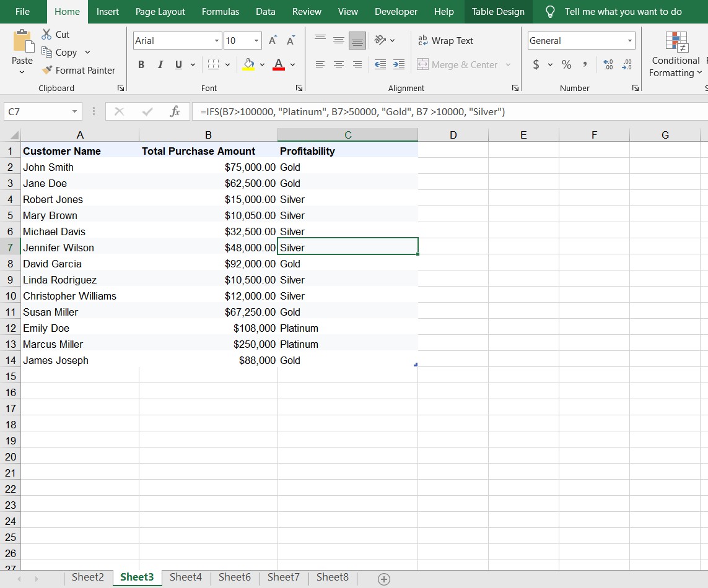The image size is (708, 588).
Task: Apply yellow Fill Color bucket
Action: click(248, 64)
